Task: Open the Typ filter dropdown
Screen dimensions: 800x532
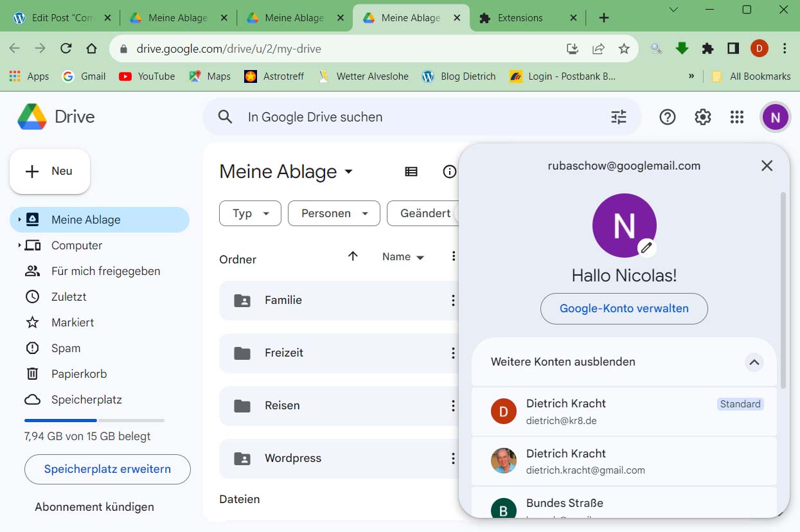Action: (x=250, y=213)
